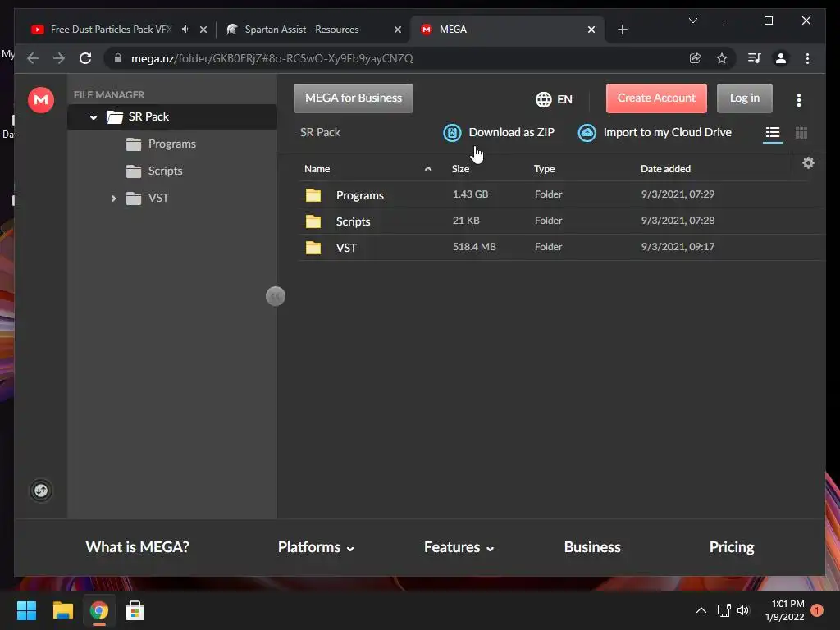Click Download as ZIP text
This screenshot has height=630, width=840.
click(x=512, y=132)
